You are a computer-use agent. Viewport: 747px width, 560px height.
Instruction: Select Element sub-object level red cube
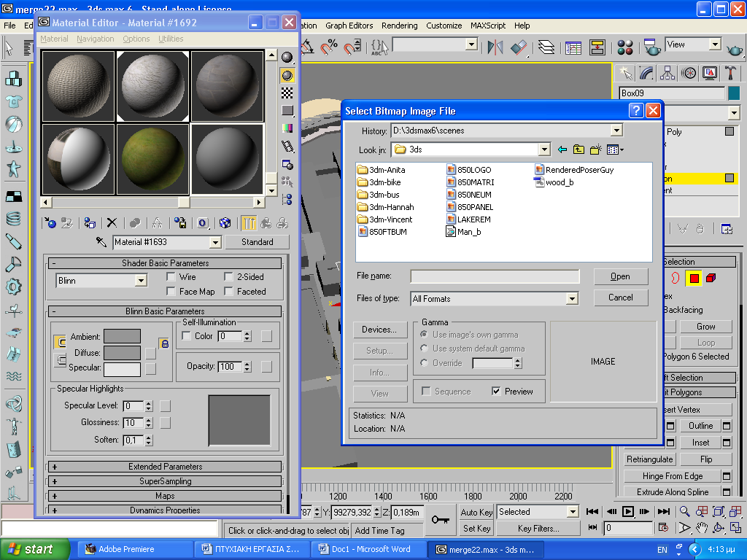point(711,278)
